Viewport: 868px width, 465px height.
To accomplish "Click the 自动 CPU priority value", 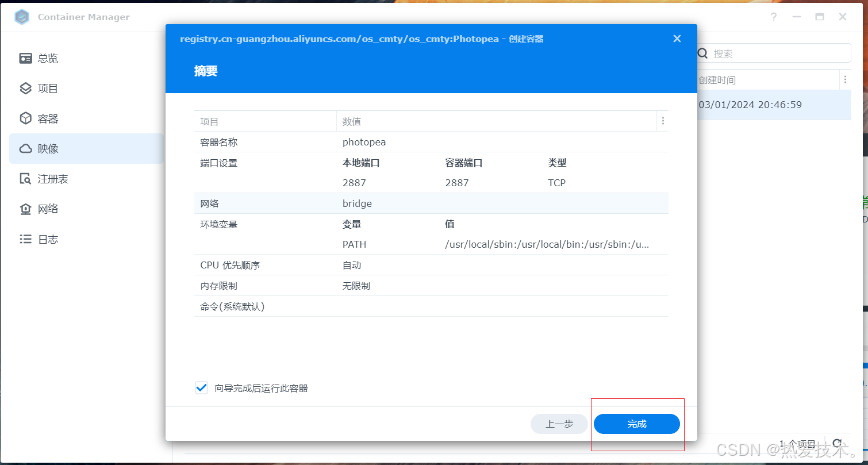I will pyautogui.click(x=352, y=265).
